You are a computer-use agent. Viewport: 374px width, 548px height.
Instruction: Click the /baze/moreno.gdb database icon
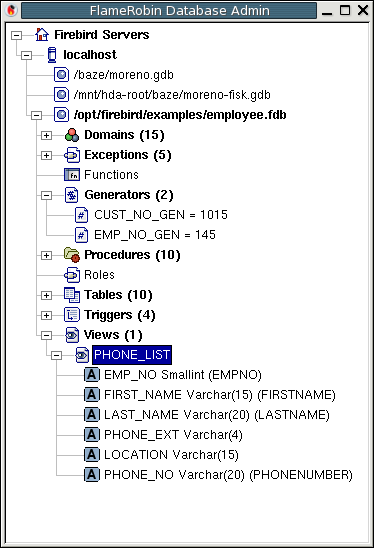[62, 75]
